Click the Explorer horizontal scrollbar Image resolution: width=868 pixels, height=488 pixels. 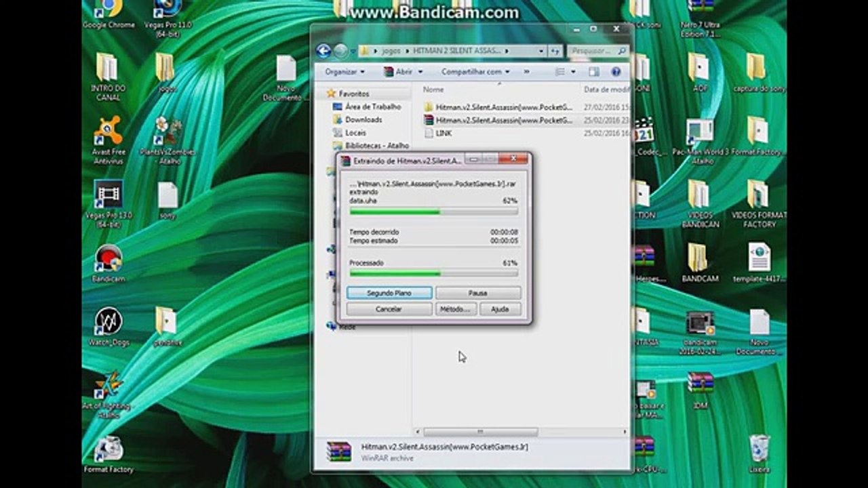(480, 432)
